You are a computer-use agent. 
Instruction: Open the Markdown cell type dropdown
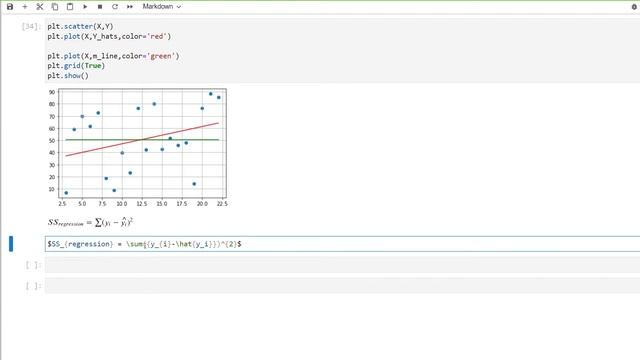pos(162,7)
